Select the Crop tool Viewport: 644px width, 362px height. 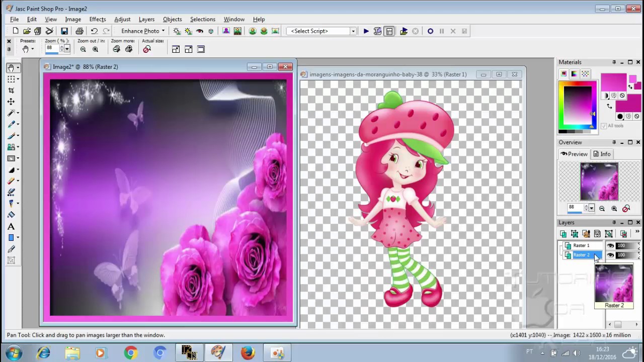click(11, 90)
